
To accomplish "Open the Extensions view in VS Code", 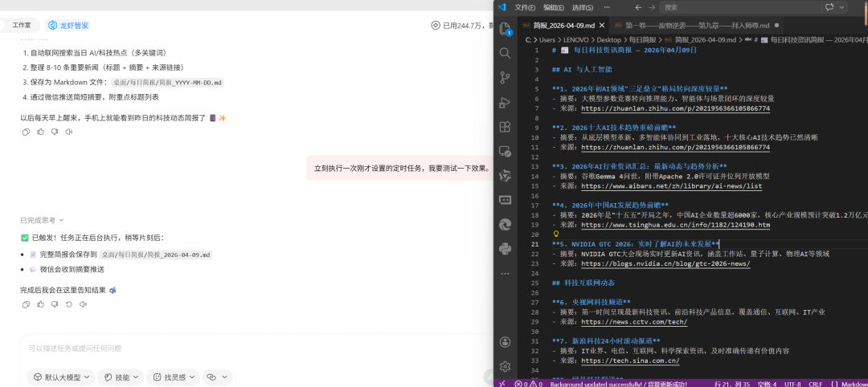I will (x=505, y=127).
